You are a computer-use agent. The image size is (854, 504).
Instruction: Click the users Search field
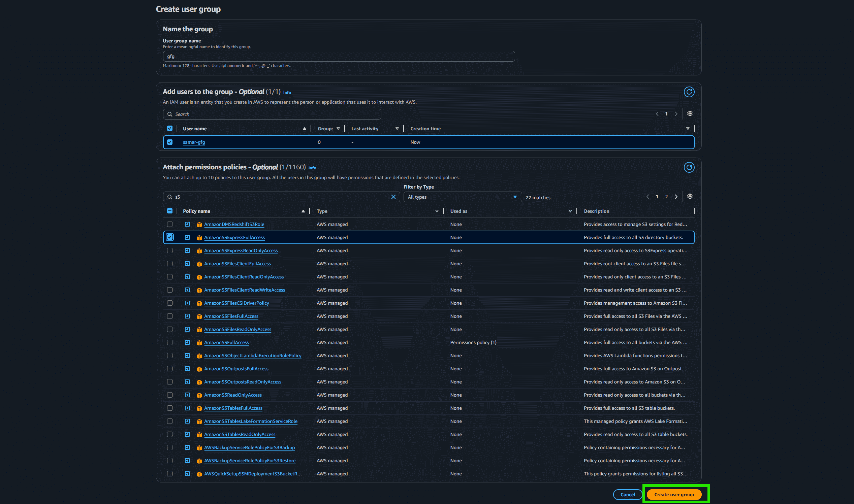(272, 114)
